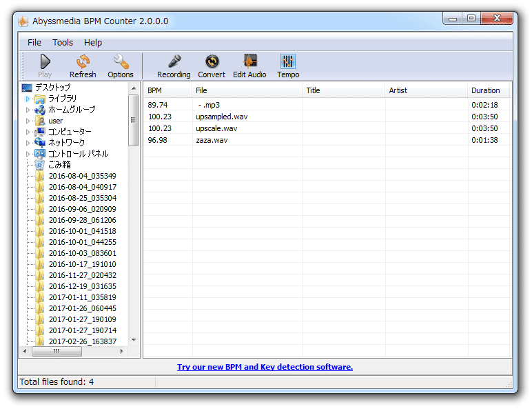Click the Refresh toolbar icon
This screenshot has width=532, height=409.
click(83, 62)
